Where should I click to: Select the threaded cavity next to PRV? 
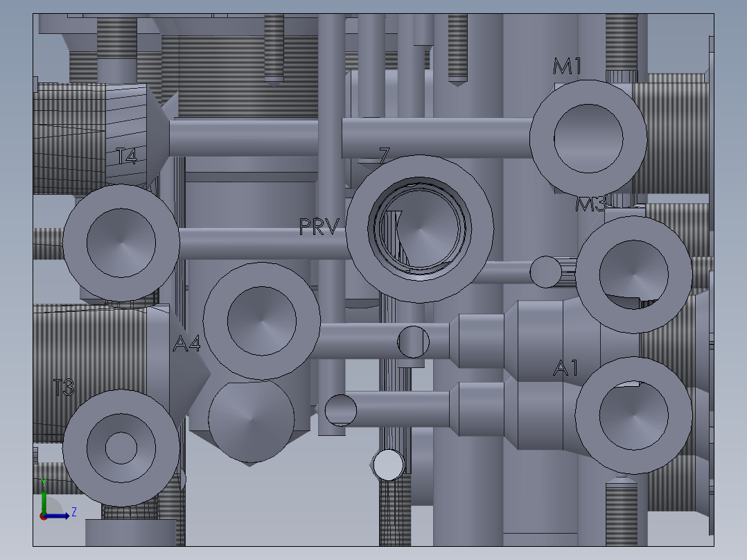click(419, 229)
